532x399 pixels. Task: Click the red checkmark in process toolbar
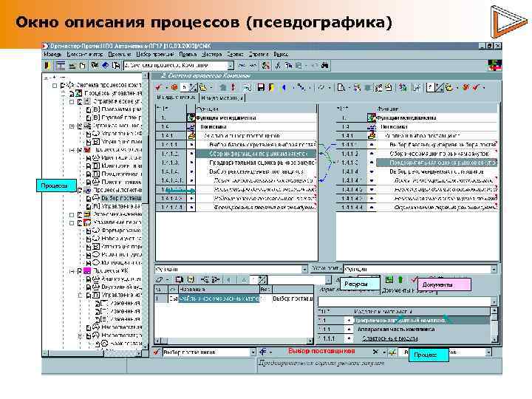pos(158,87)
